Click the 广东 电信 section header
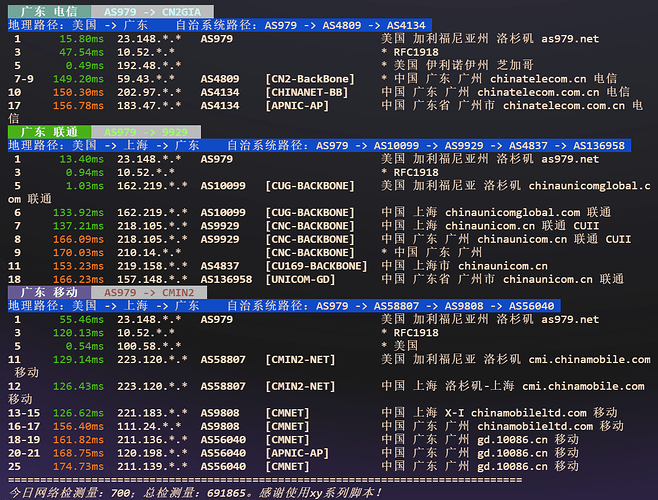Viewport: 658px width, 500px height. (x=50, y=11)
